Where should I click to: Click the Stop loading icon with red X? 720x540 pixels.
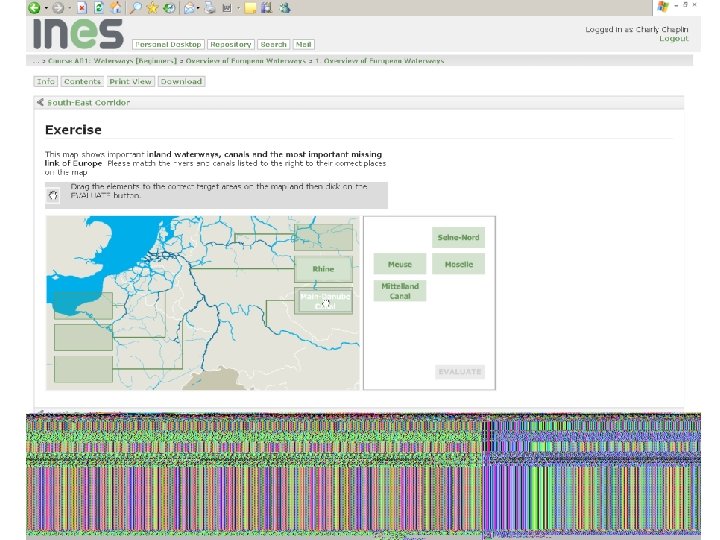click(82, 7)
